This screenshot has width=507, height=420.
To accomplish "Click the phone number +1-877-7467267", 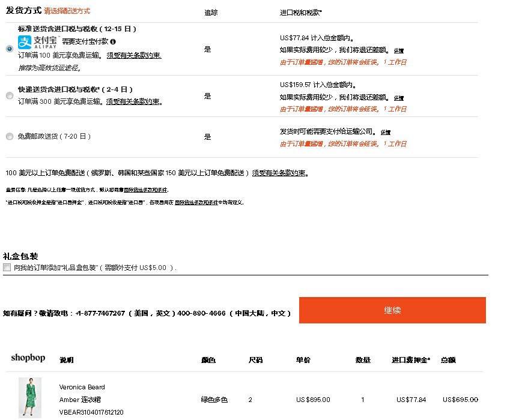I will point(100,313).
